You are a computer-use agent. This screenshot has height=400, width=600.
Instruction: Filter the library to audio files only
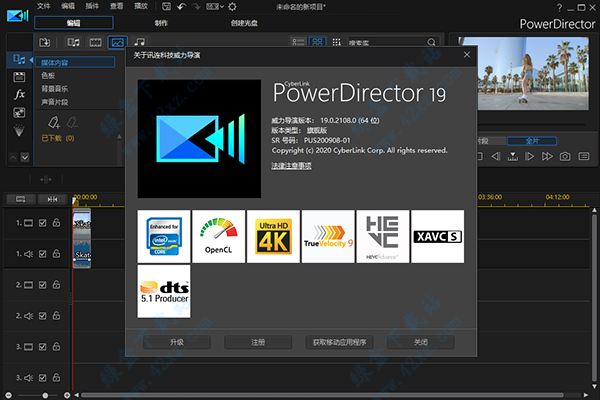tap(140, 42)
